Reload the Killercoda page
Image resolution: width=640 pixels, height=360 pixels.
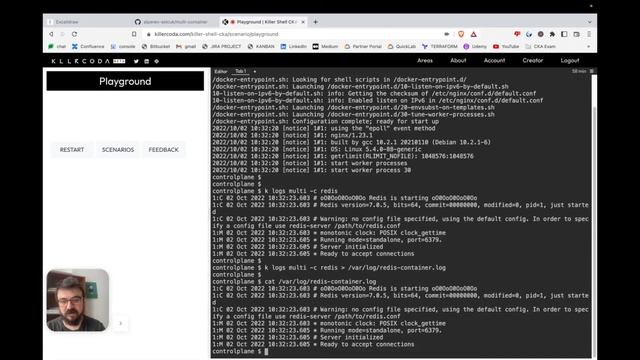(x=74, y=34)
